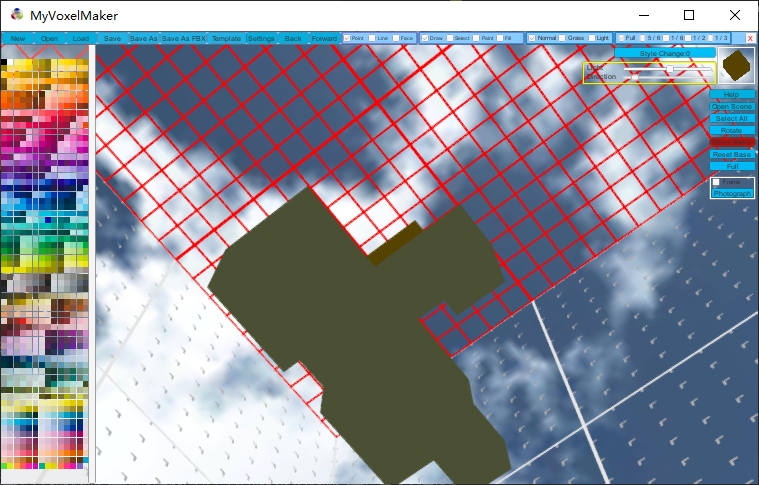Click the current color cube preview
This screenshot has width=759, height=485.
click(736, 65)
